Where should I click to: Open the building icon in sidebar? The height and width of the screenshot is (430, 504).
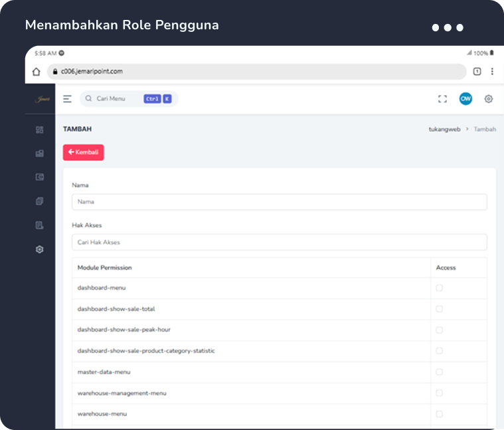pos(40,154)
